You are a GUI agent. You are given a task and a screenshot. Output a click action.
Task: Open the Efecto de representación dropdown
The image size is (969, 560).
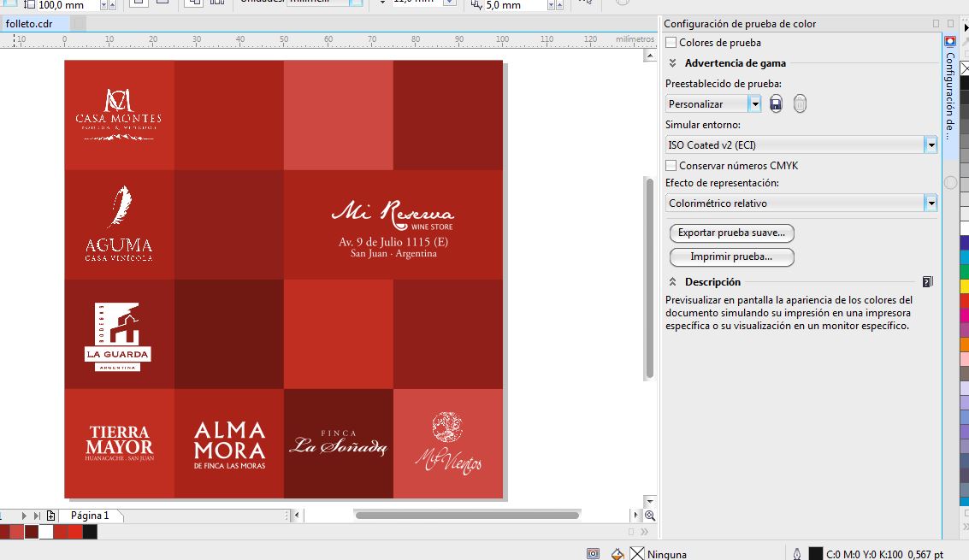931,203
